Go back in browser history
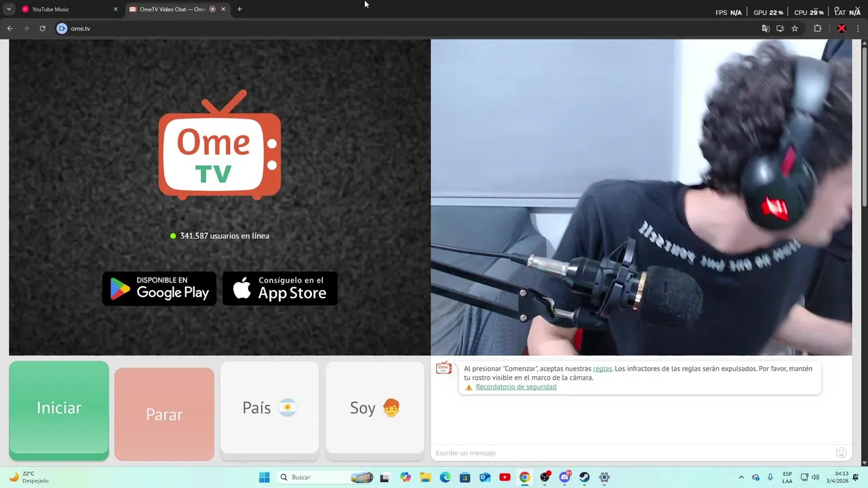The width and height of the screenshot is (868, 488). 10,28
